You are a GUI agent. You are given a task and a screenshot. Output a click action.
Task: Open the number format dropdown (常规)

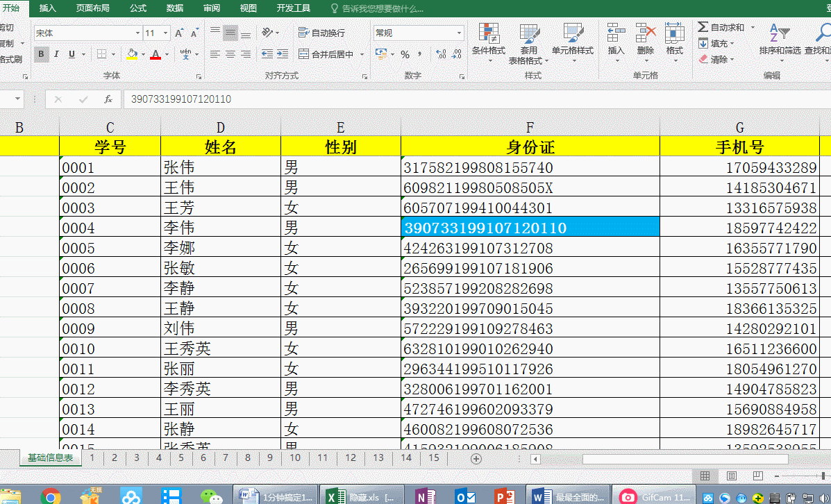[x=459, y=33]
